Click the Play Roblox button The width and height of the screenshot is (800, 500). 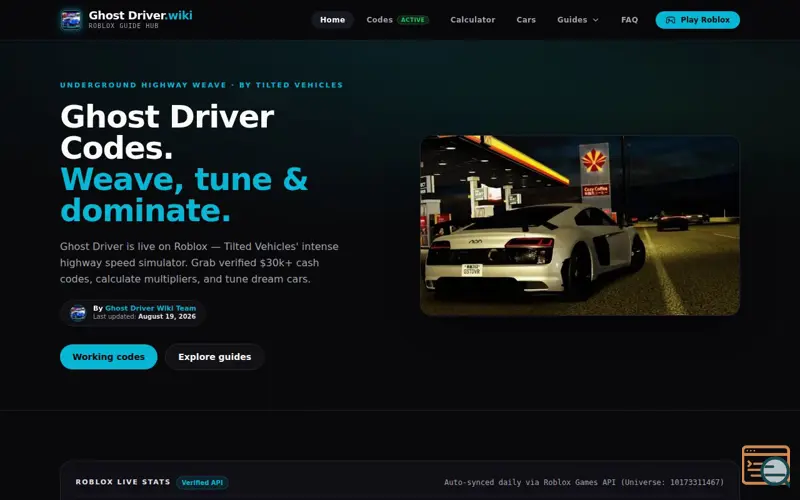[x=697, y=20]
